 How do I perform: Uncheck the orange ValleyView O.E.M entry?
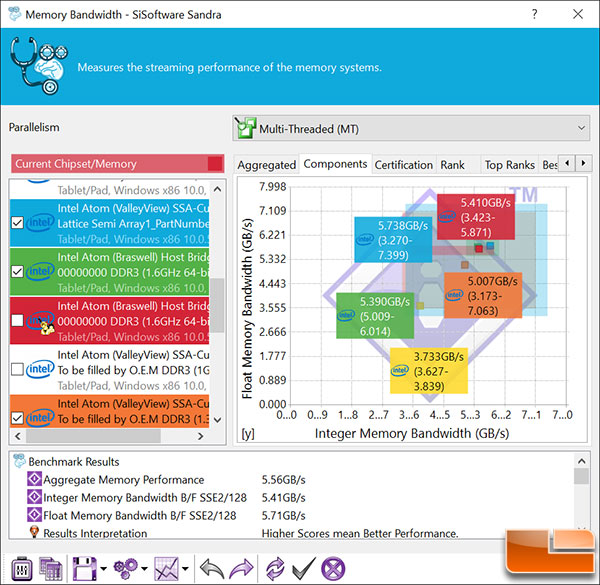(17, 418)
